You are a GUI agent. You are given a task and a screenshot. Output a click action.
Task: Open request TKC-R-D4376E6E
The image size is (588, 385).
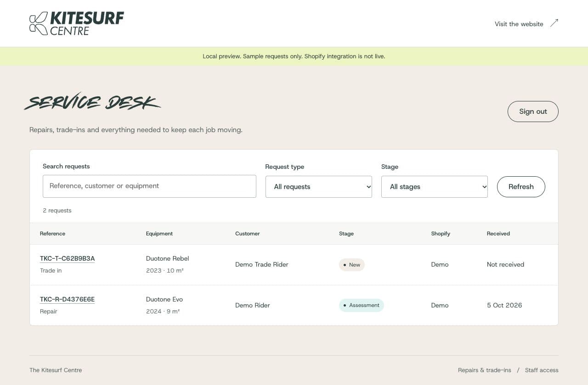point(67,299)
